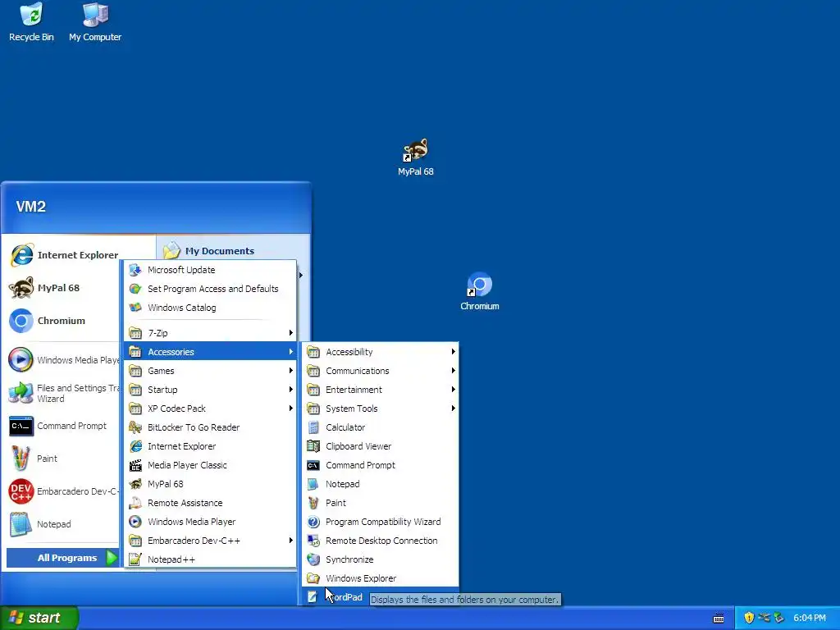
Task: Click the MyPal 68 raccoon icon in the Start menu
Action: pos(22,288)
